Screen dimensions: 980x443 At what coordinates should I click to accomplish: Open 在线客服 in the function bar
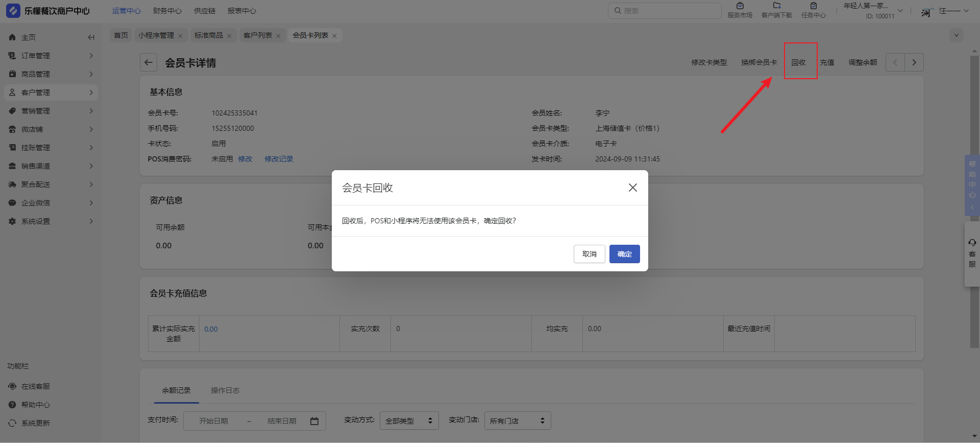coord(35,386)
